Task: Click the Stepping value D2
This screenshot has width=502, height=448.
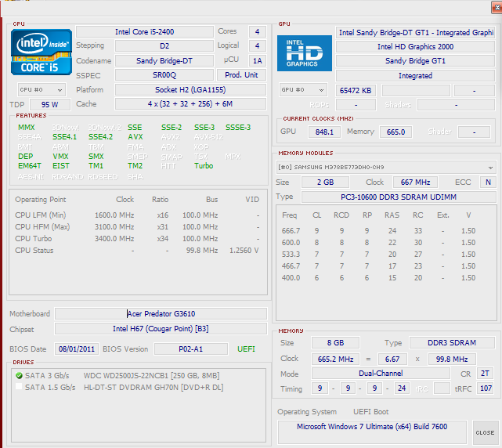Action: 164,45
